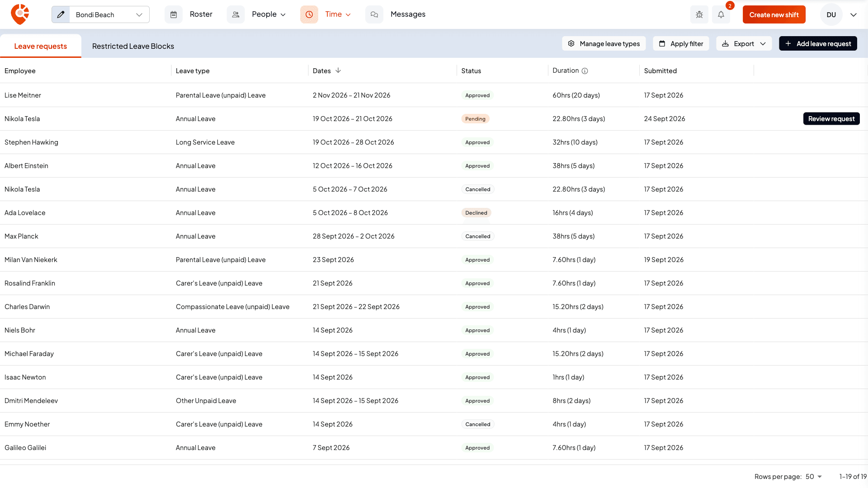This screenshot has width=868, height=488.
Task: Click the Time clock icon
Action: (x=309, y=14)
